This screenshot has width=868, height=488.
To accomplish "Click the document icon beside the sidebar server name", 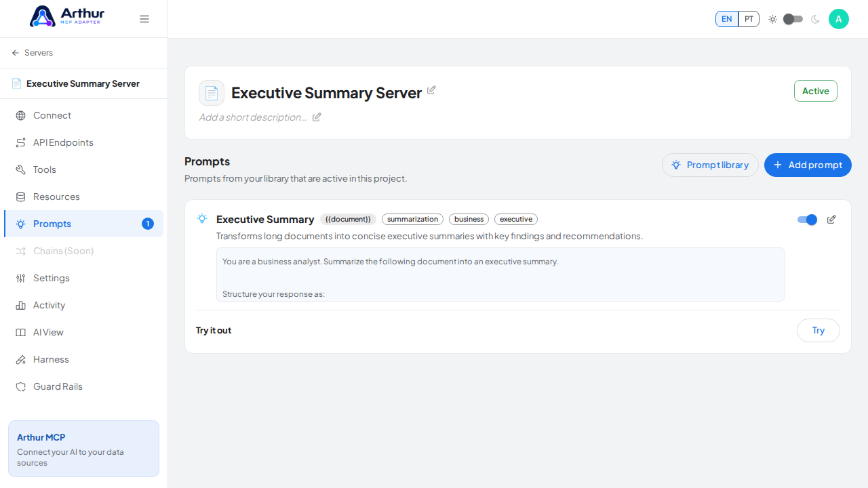I will (x=16, y=83).
